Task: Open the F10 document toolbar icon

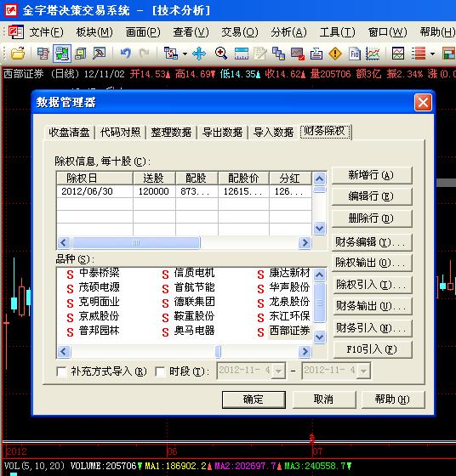Action: click(x=354, y=54)
